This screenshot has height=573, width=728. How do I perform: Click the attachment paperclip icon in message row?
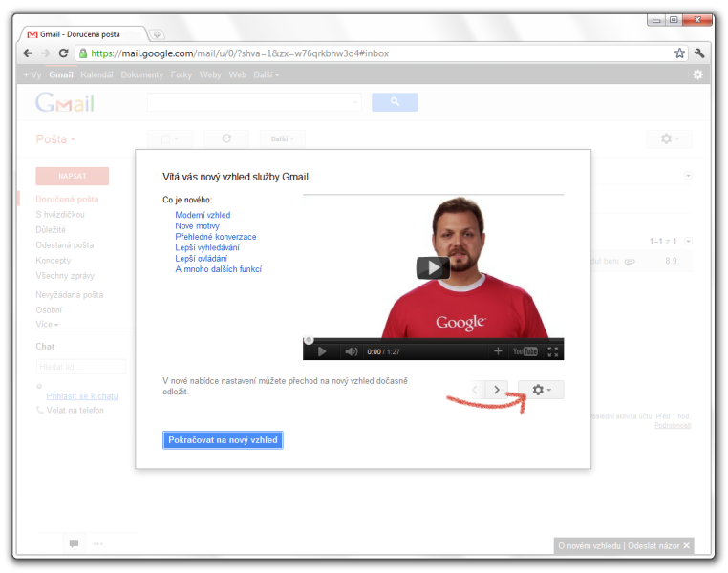coord(630,262)
